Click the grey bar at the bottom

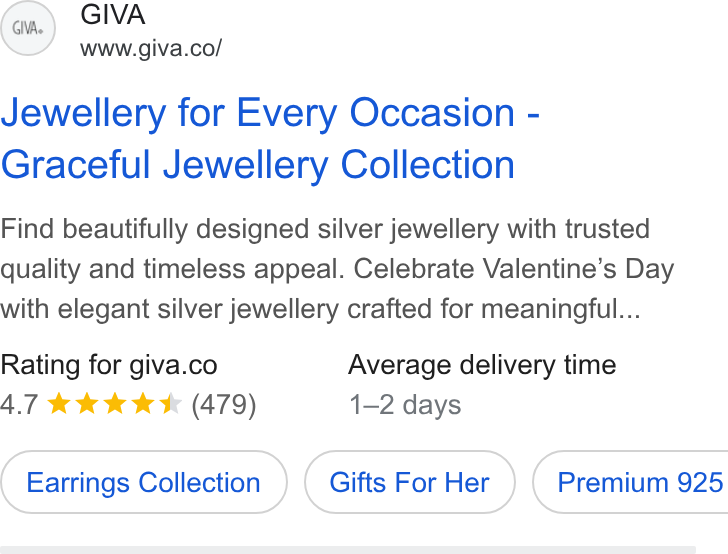(x=348, y=550)
